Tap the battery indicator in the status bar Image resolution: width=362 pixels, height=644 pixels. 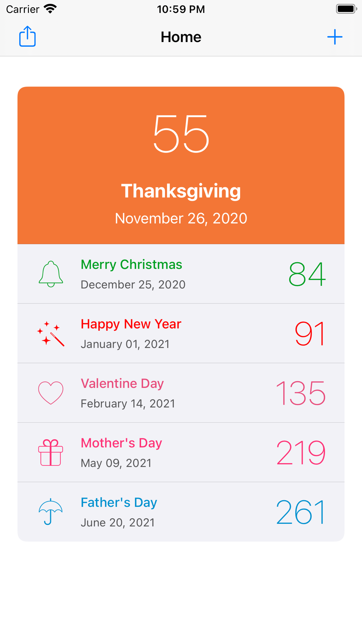point(346,9)
